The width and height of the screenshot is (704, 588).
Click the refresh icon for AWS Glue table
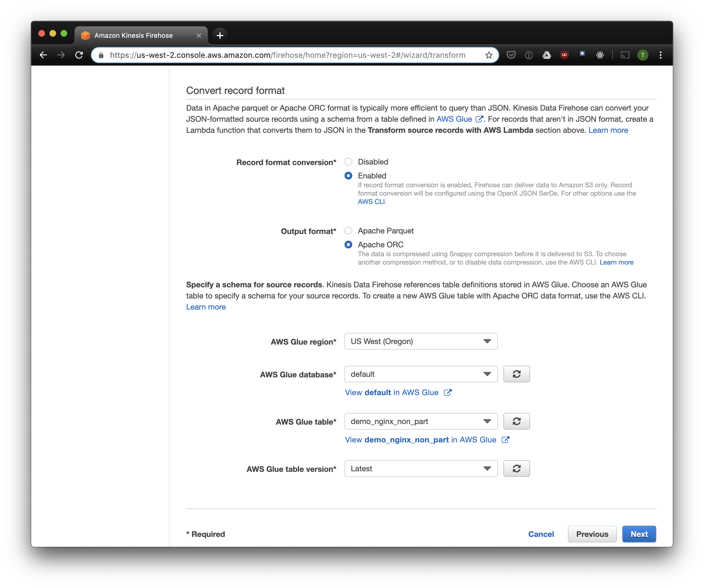point(516,421)
